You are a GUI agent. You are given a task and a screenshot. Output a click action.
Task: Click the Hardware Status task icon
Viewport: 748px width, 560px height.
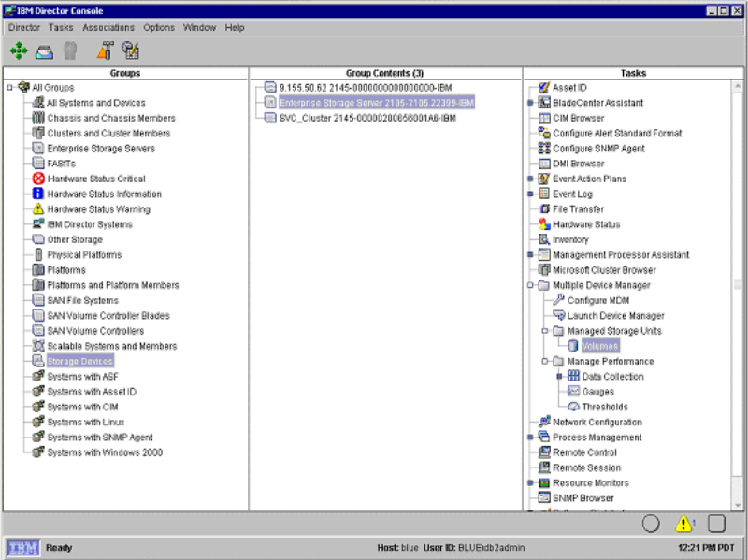pyautogui.click(x=544, y=224)
